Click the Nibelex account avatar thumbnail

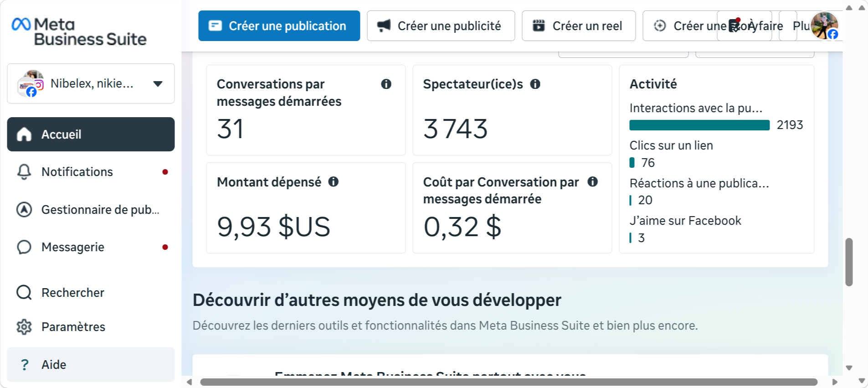coord(30,83)
